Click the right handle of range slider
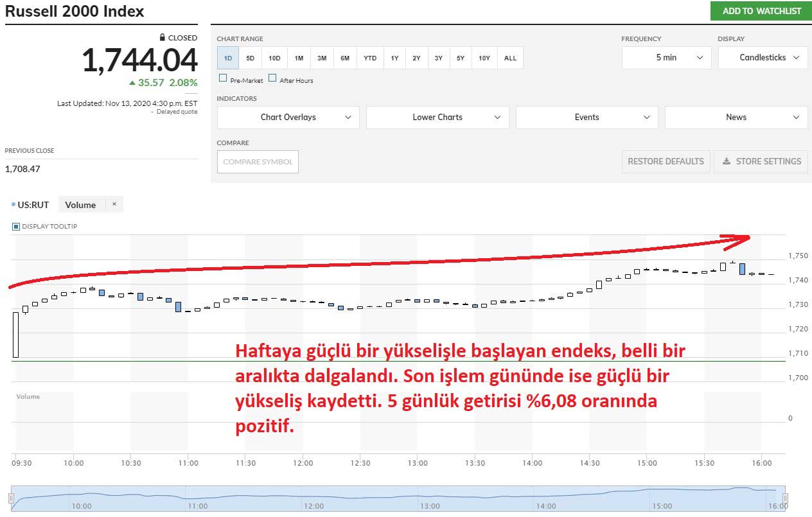Viewport: 812px width, 517px height. (x=785, y=498)
